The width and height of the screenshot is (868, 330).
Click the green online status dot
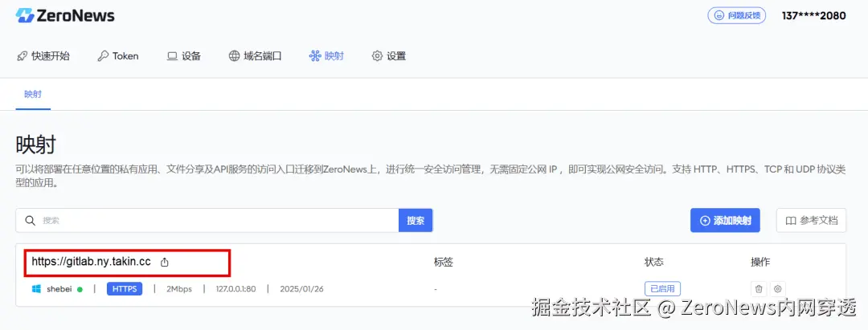(80, 289)
